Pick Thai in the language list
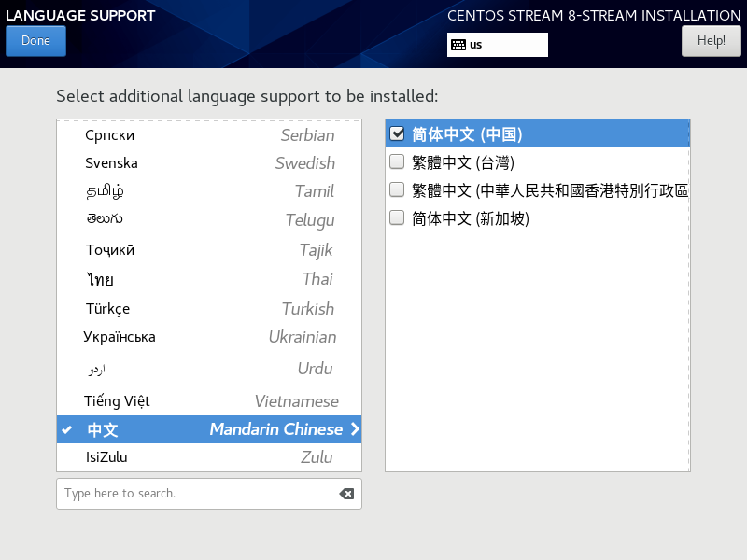Viewport: 747px width, 560px height. [209, 279]
